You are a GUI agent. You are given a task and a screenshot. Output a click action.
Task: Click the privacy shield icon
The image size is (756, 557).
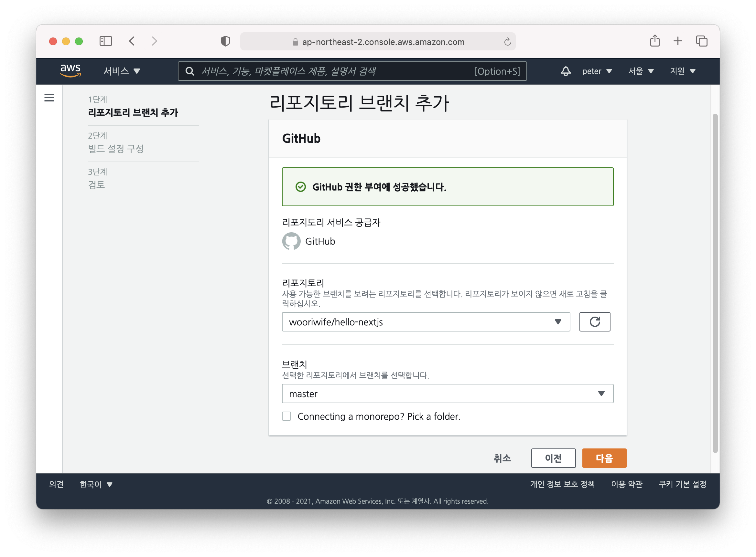(x=225, y=41)
